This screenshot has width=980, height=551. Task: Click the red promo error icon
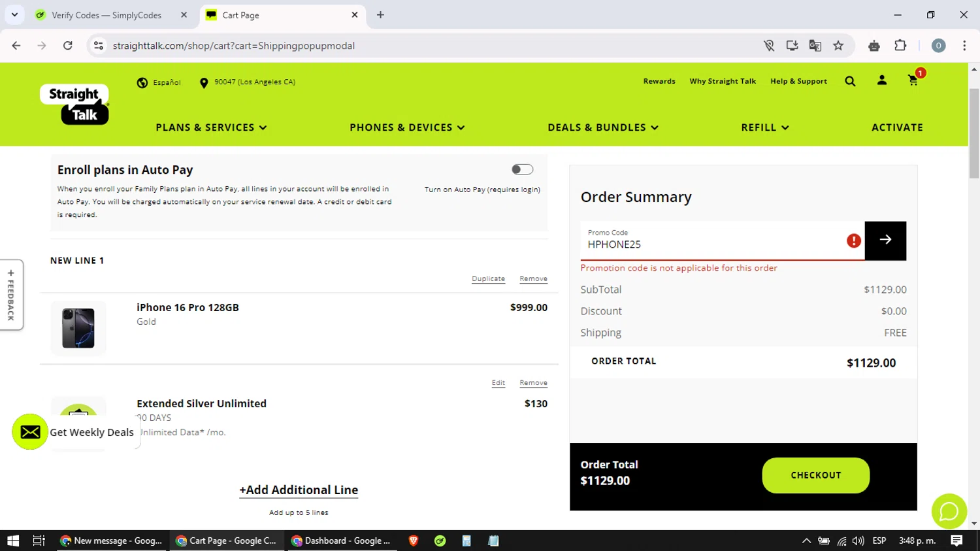(x=853, y=241)
